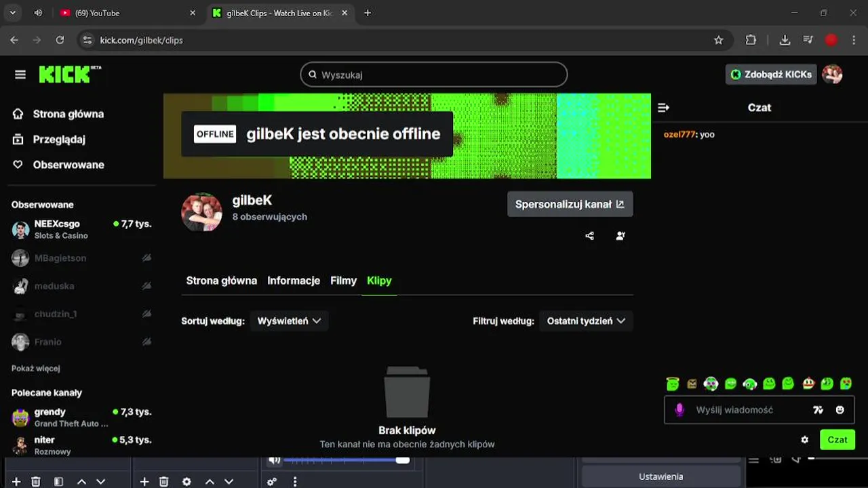Click the gilbeK profile picture
Screen dimensions: 868x488
tap(201, 212)
